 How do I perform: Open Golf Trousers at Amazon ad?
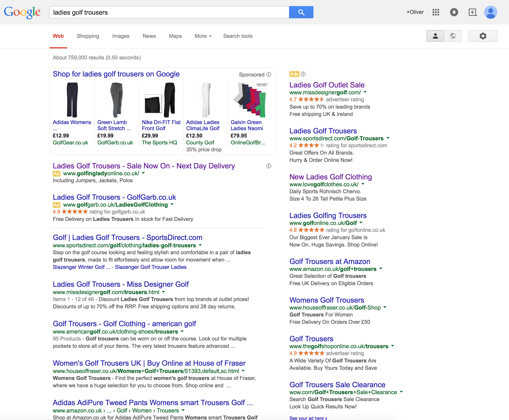pyautogui.click(x=330, y=262)
